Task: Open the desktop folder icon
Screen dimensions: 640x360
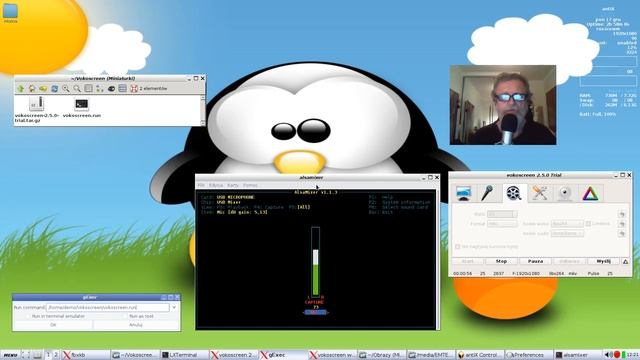Action: [10, 13]
